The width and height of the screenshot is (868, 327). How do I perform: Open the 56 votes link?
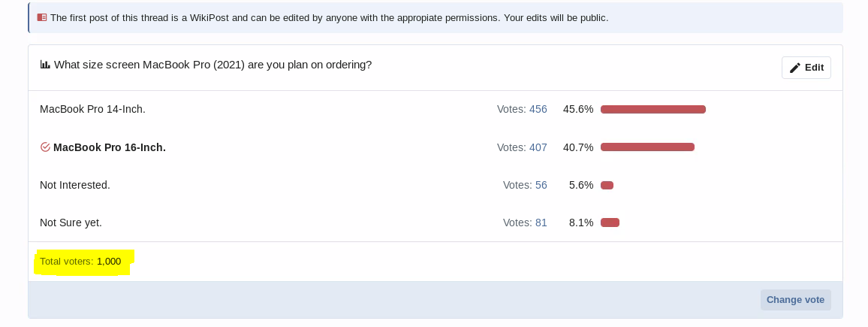coord(541,185)
